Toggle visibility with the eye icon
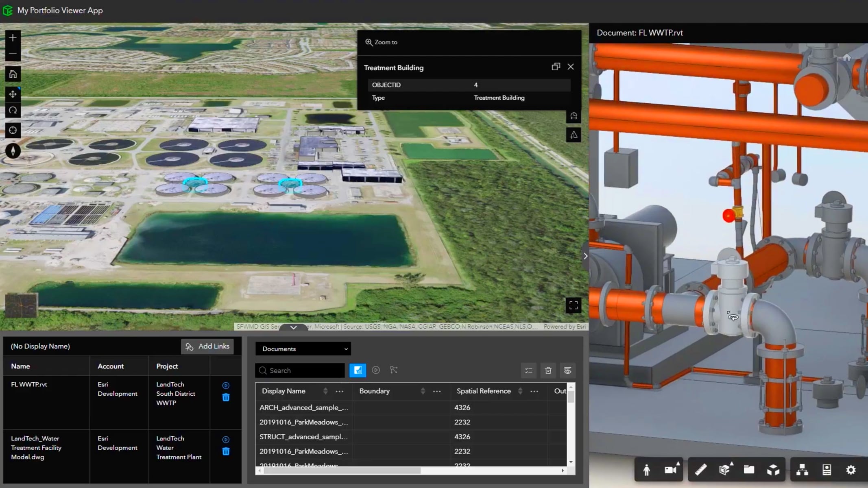868x488 pixels. point(567,370)
